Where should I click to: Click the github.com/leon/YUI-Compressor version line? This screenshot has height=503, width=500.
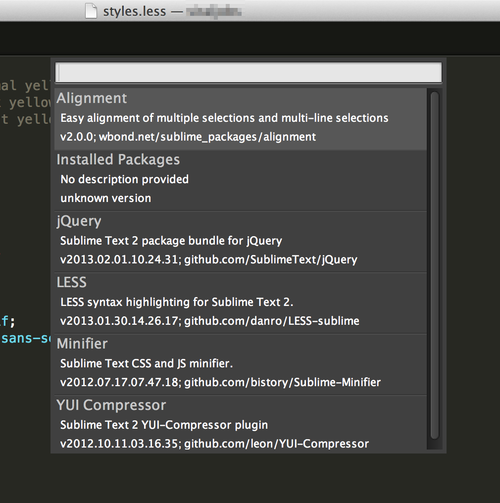pyautogui.click(x=214, y=444)
